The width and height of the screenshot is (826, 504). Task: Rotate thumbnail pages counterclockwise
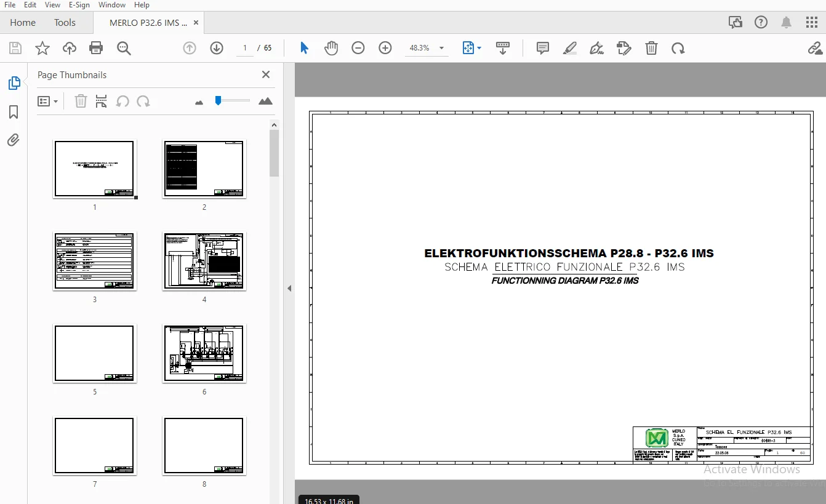pos(122,101)
